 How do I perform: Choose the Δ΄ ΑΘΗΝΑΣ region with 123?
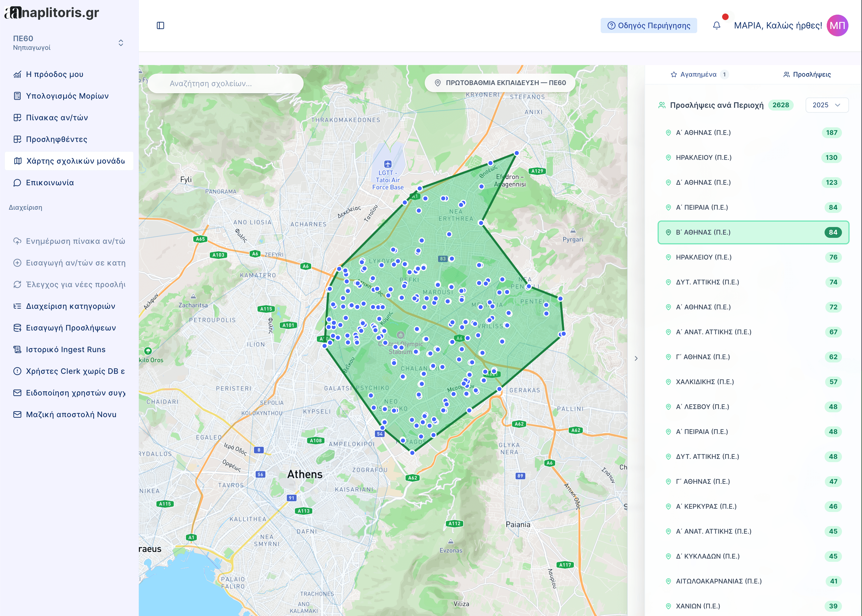pyautogui.click(x=754, y=183)
